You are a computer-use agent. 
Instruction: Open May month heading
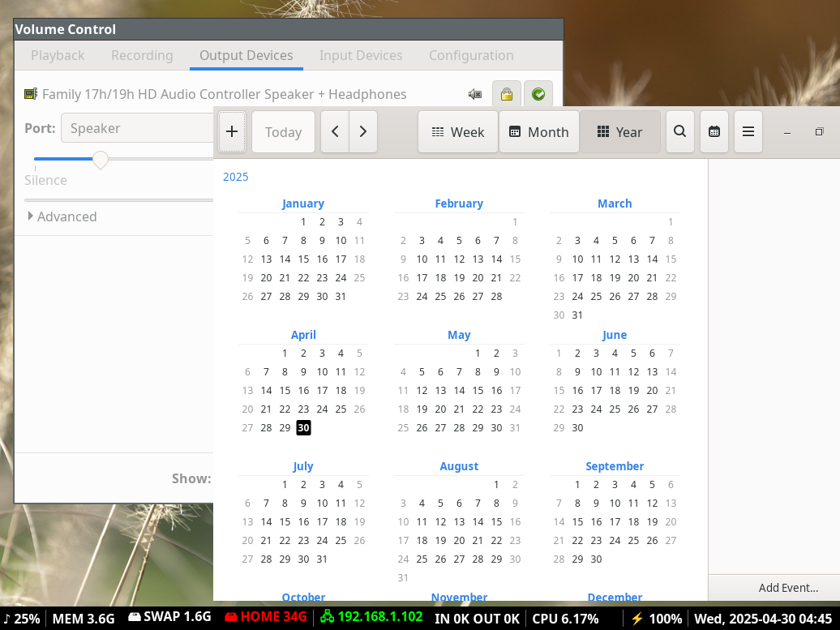tap(459, 335)
